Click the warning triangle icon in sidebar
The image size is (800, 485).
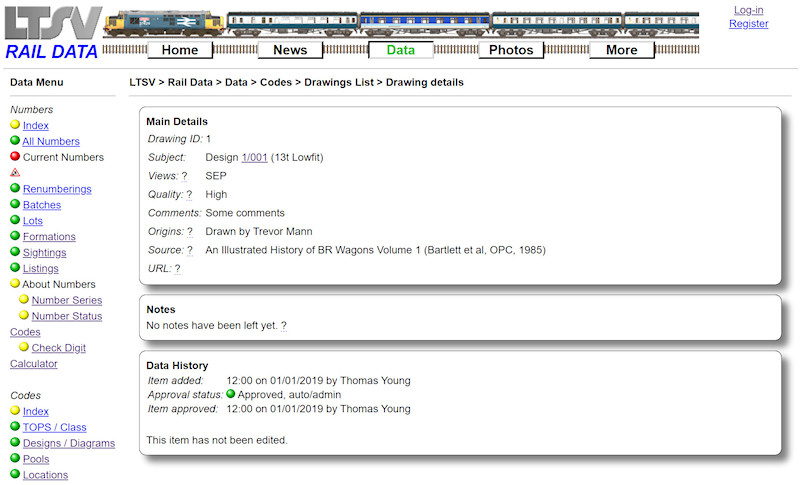pos(15,173)
